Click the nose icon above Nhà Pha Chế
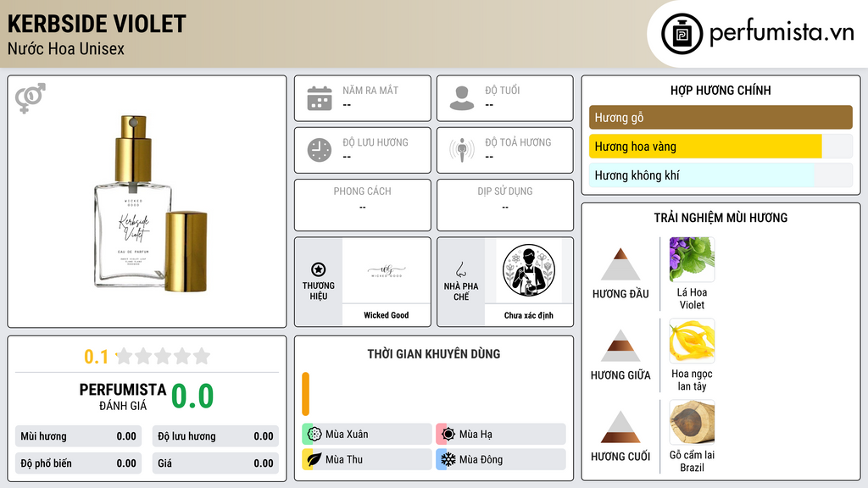The image size is (868, 488). pos(460,269)
